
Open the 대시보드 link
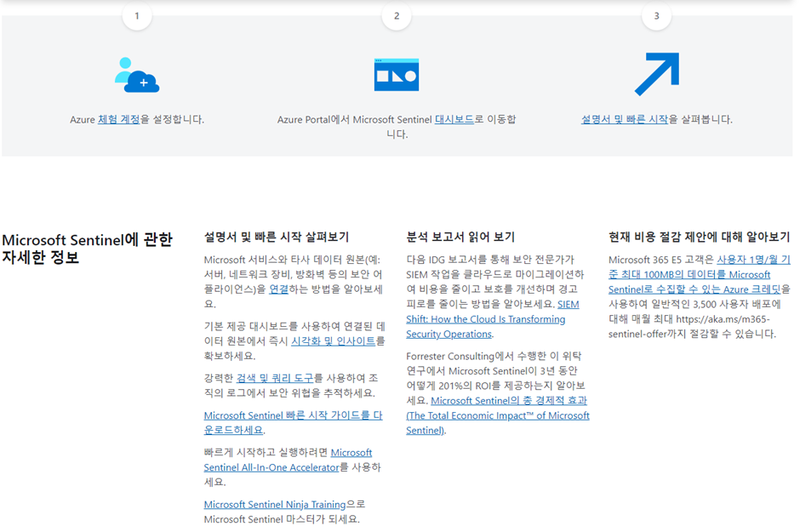454,119
